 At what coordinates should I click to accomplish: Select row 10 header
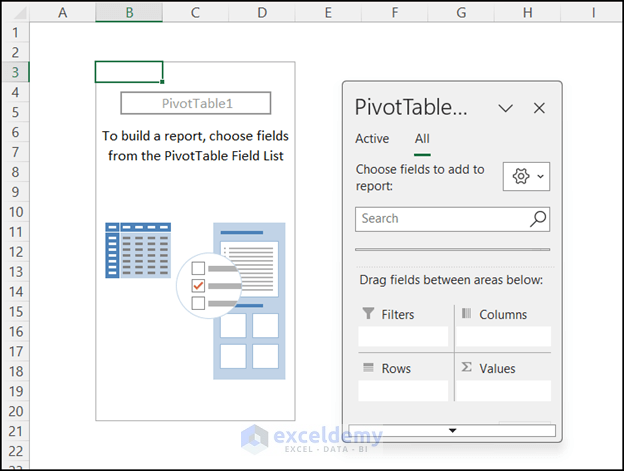click(x=15, y=212)
